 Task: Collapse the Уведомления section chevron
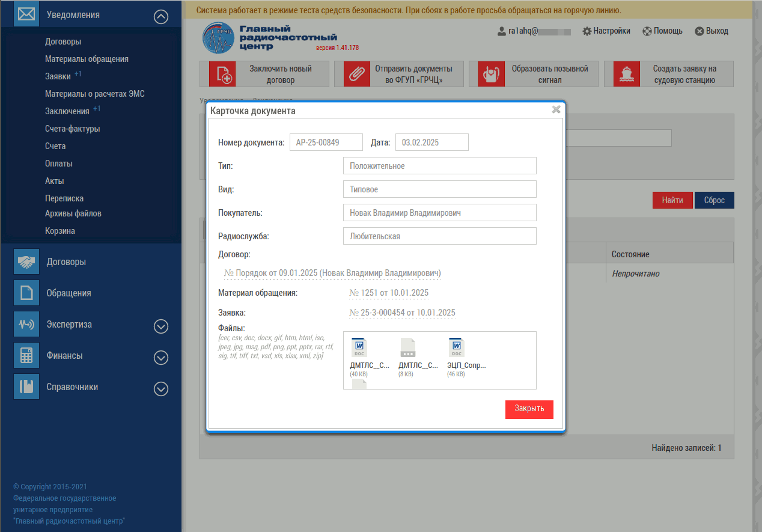(x=161, y=17)
